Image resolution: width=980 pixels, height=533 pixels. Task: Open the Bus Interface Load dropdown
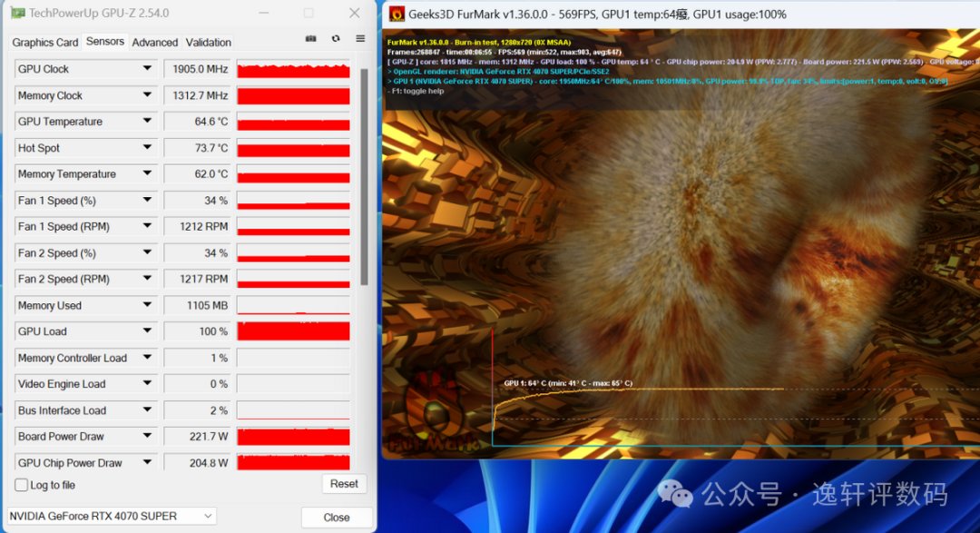click(x=147, y=410)
